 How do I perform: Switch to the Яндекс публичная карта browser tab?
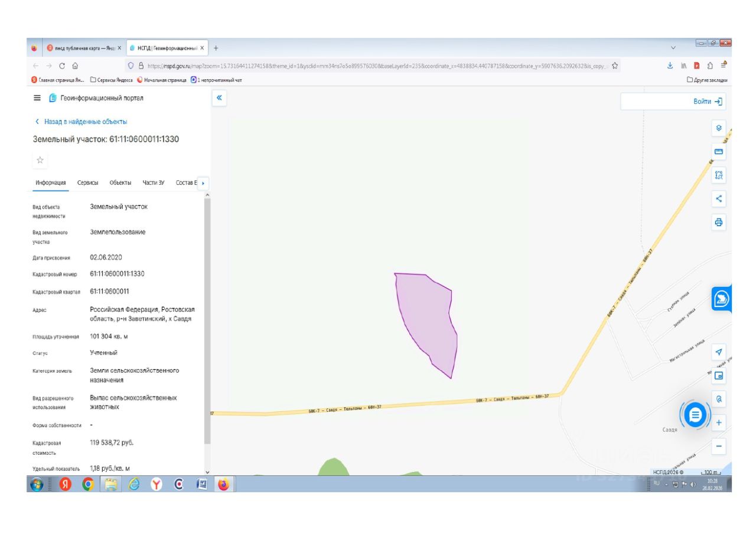(x=83, y=48)
